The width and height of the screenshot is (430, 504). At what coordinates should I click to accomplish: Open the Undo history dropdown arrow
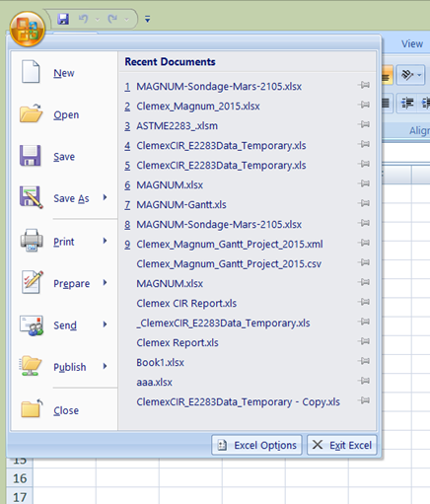[x=98, y=20]
